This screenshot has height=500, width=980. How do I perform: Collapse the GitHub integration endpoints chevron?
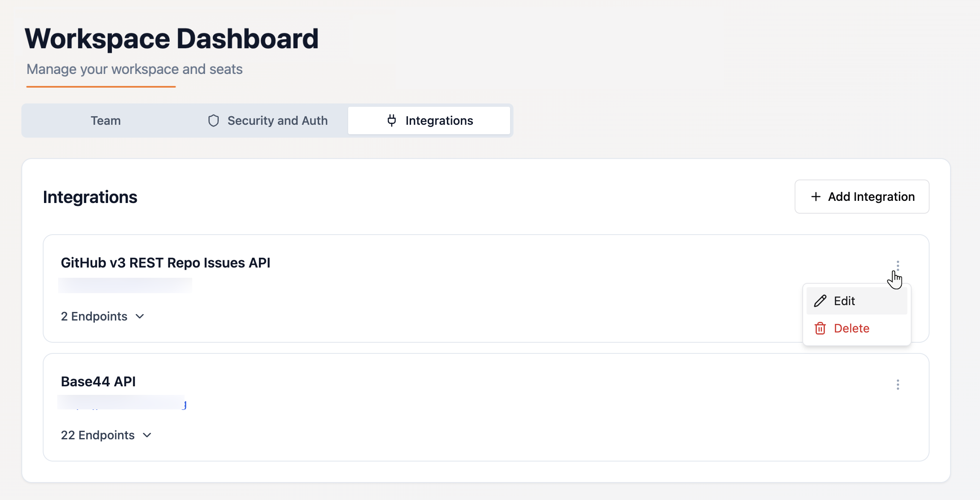point(140,317)
